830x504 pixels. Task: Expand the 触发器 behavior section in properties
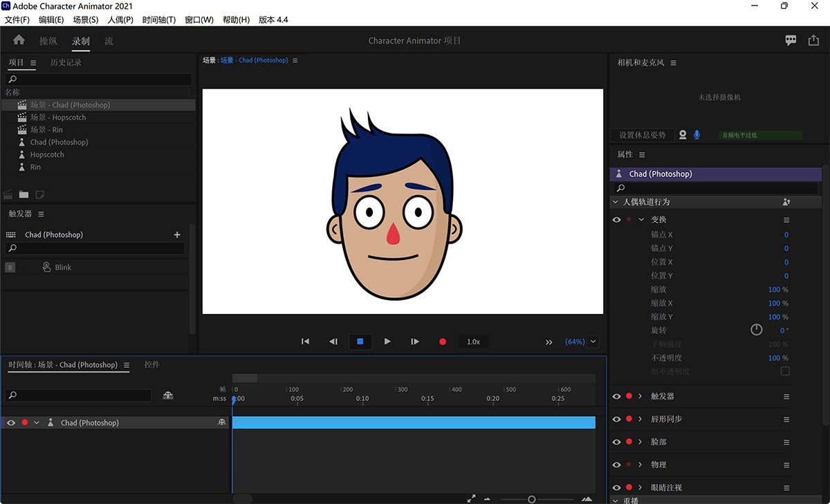coord(640,396)
